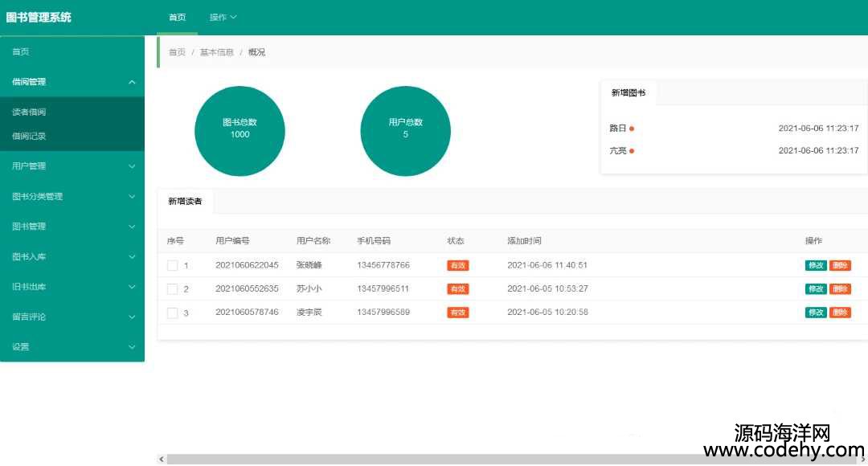Select the 新增读者 tab

pos(185,202)
